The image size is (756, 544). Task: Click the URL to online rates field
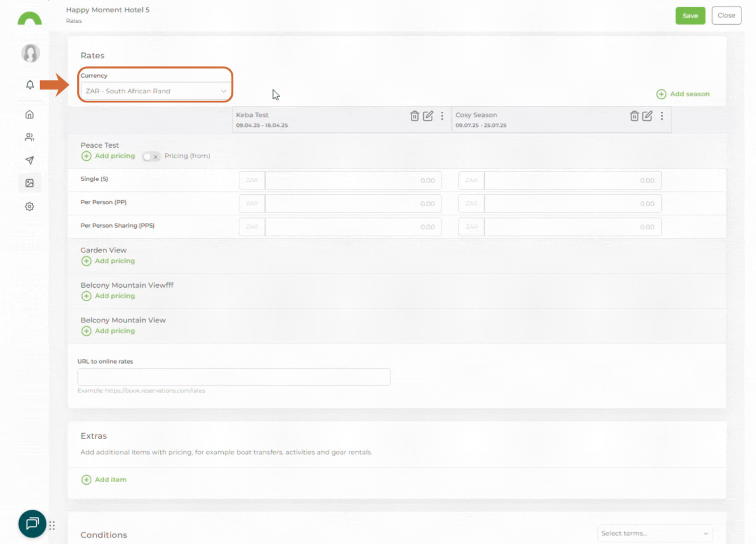pos(233,377)
